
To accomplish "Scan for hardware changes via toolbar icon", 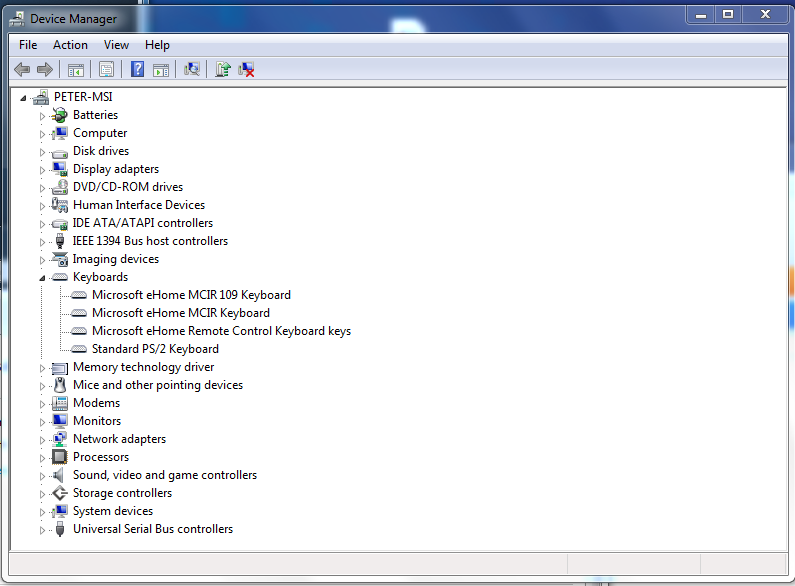I will (192, 69).
